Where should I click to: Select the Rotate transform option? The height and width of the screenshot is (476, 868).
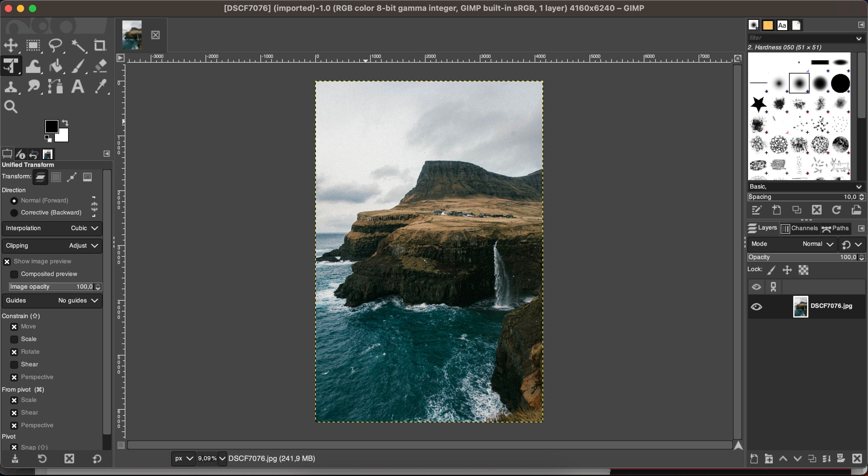pos(14,352)
